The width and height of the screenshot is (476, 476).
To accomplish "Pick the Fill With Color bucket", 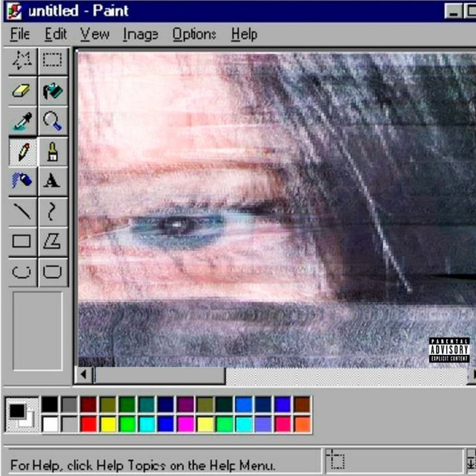I will pos(52,91).
